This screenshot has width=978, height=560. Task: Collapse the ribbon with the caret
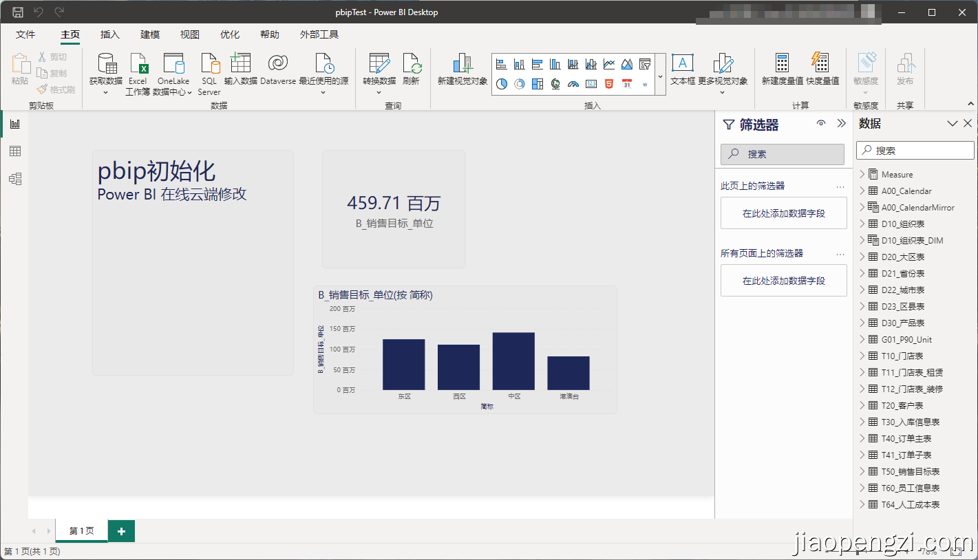[x=970, y=105]
